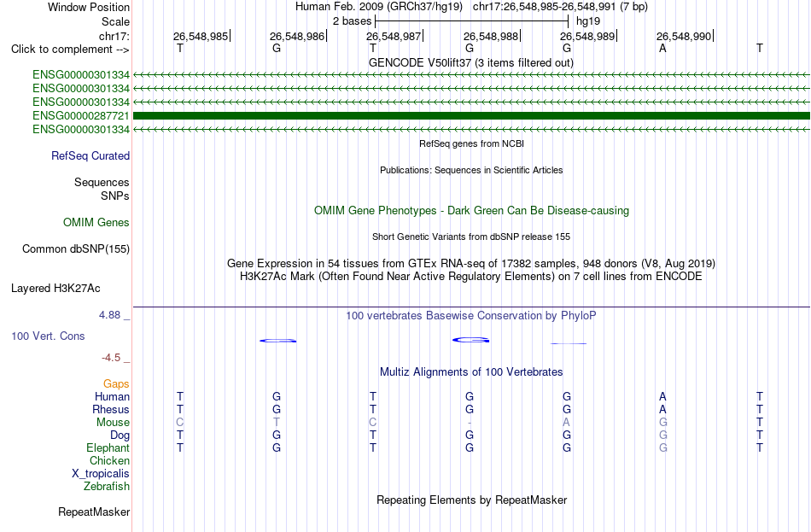Click the A base in the Rhesus row

(662, 410)
